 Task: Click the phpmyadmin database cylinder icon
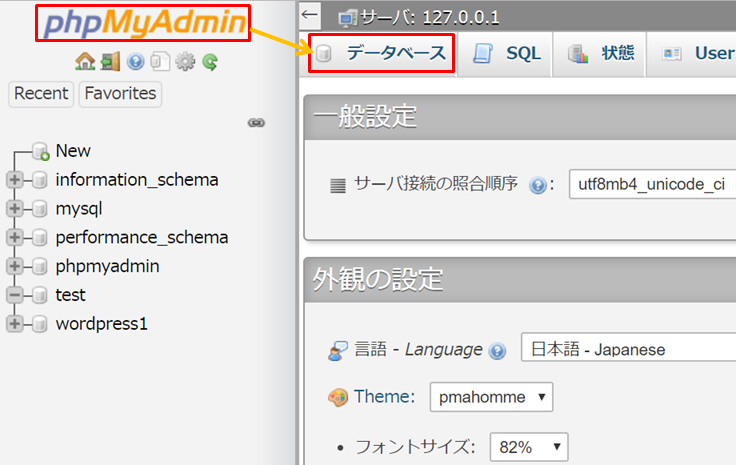[x=40, y=267]
